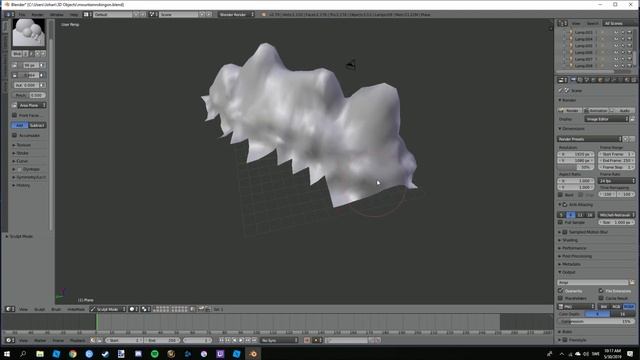Open the Twitch app from the taskbar

(220, 353)
